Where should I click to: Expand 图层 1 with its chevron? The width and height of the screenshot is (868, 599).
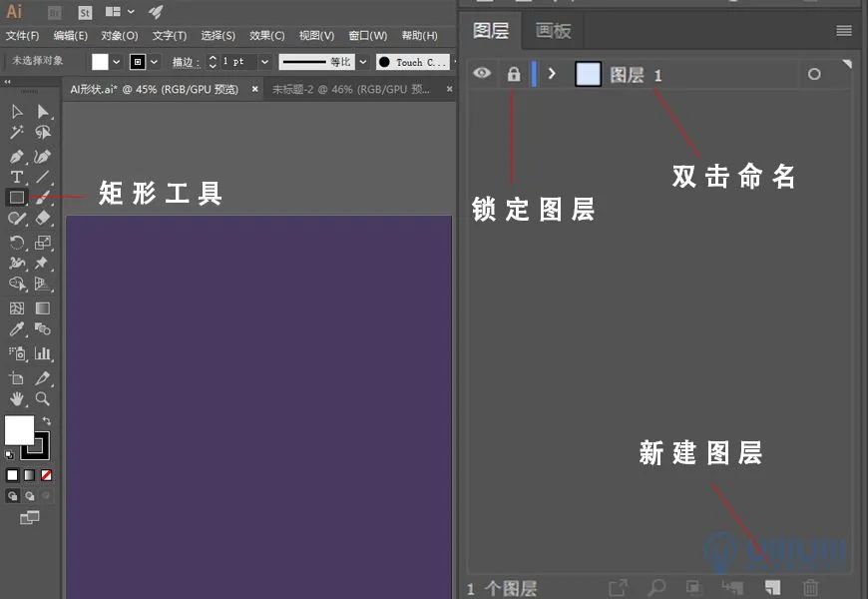552,74
